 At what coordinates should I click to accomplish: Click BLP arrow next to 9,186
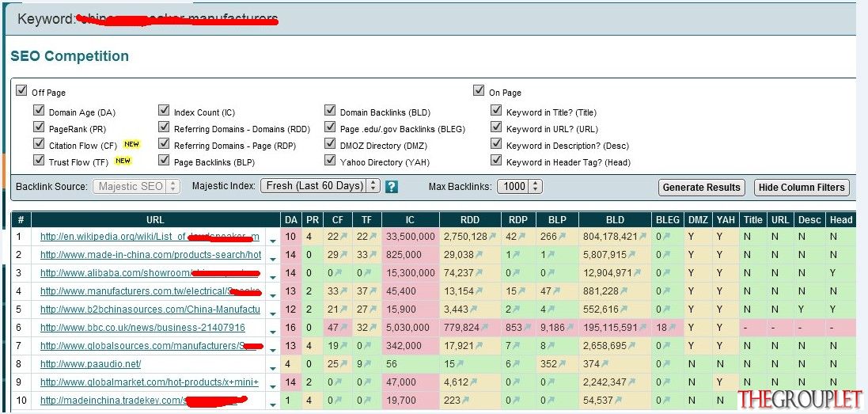570,328
